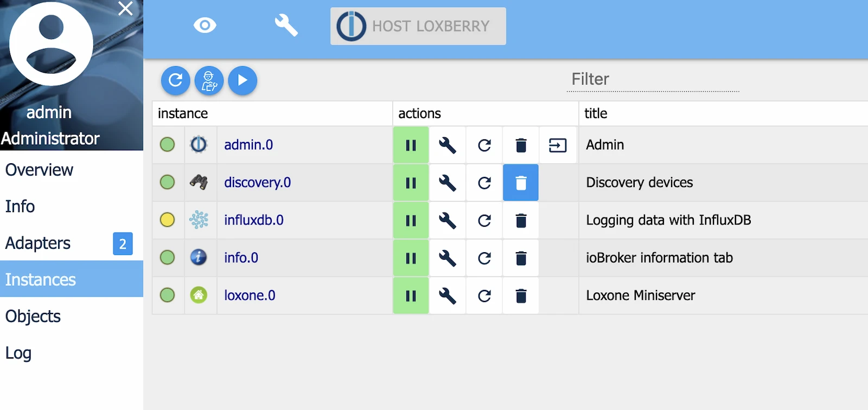Screen dimensions: 868x410
Task: Pause the admin.0 instance
Action: coord(411,145)
